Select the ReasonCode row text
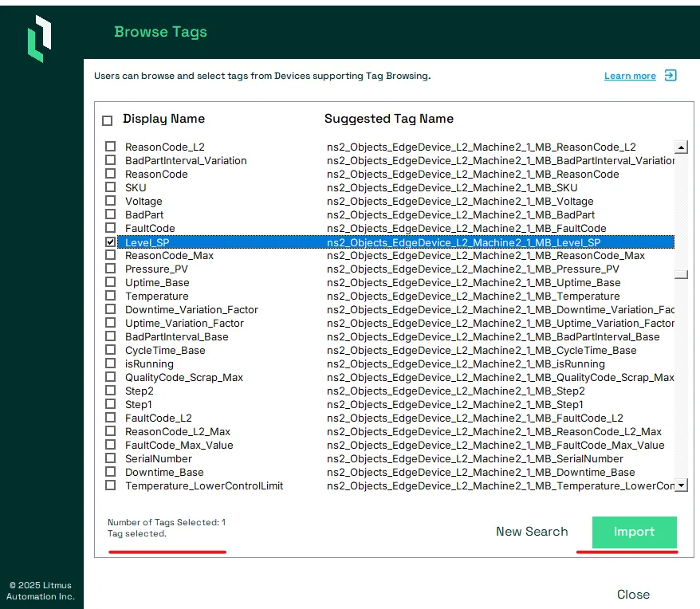Image resolution: width=700 pixels, height=609 pixels. [x=156, y=174]
